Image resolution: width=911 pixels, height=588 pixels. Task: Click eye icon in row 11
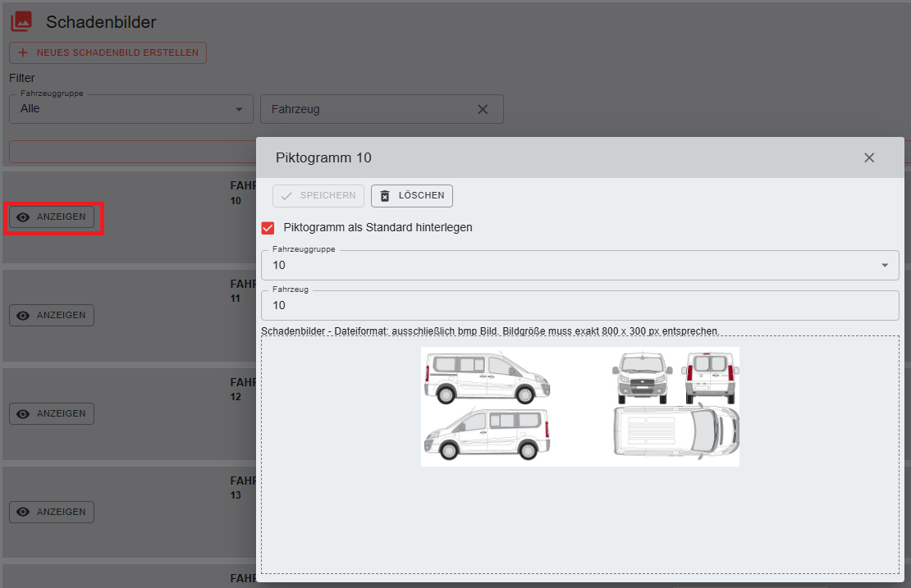coord(24,316)
